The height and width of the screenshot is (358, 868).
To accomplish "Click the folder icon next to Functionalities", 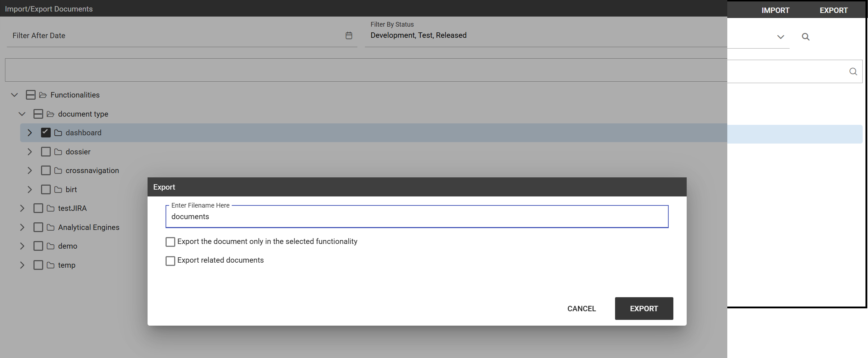I will pos(43,95).
